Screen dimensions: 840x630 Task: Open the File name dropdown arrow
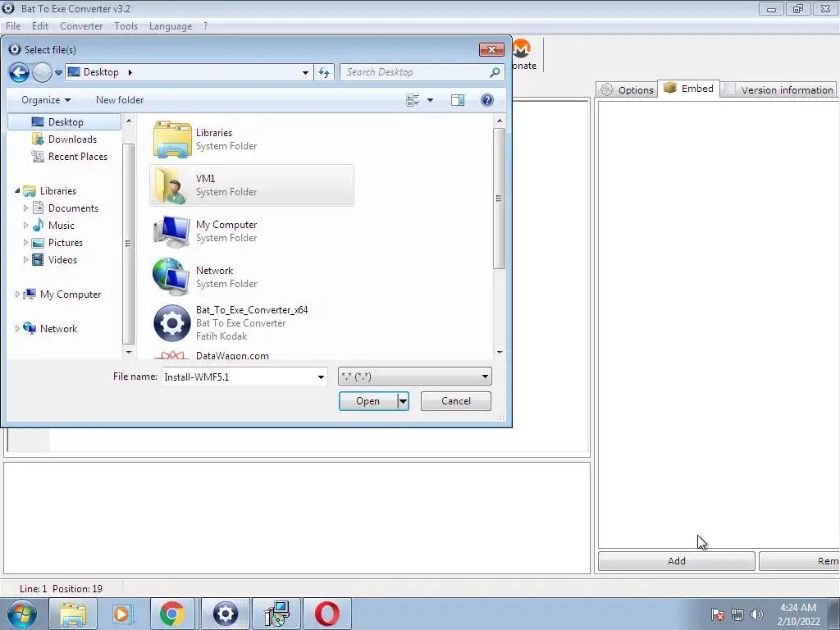click(321, 377)
